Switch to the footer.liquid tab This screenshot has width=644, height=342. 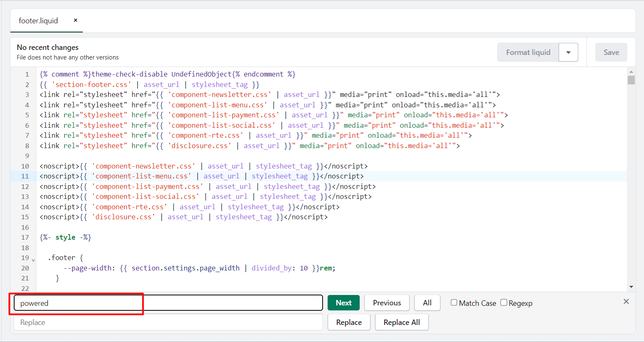tap(38, 21)
